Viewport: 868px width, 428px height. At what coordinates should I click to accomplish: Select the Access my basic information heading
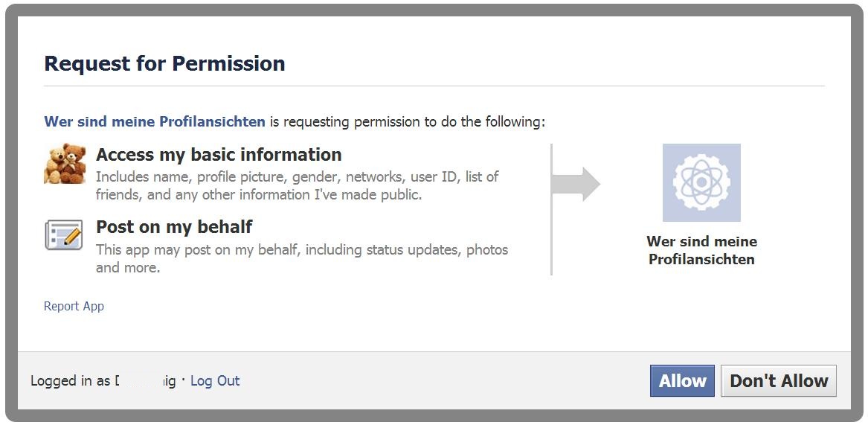[x=219, y=155]
